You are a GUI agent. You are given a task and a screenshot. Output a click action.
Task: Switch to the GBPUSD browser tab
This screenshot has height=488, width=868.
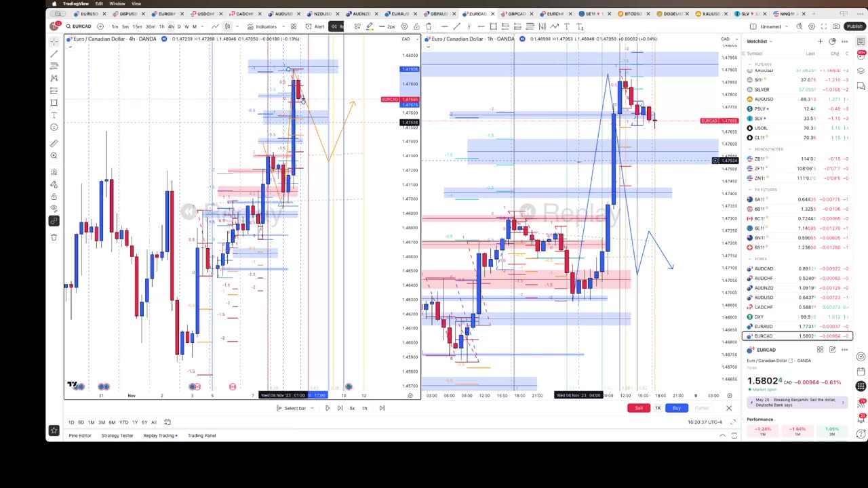pyautogui.click(x=128, y=14)
